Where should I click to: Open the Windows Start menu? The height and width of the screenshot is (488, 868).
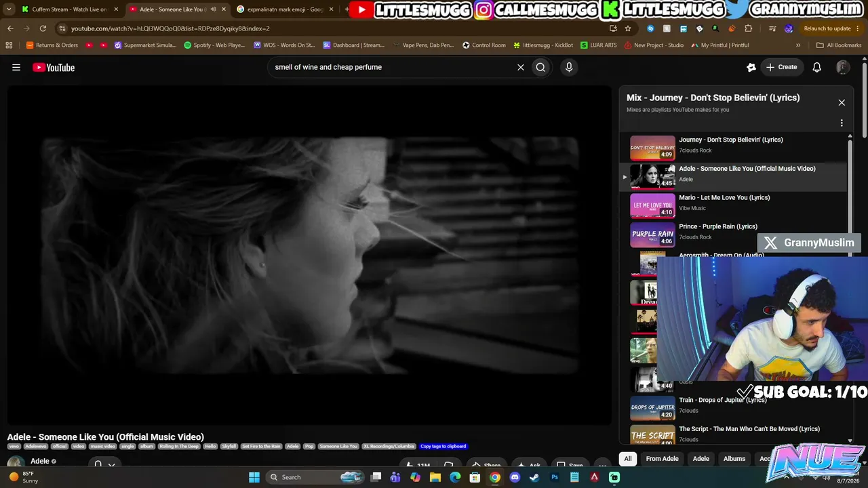click(254, 477)
